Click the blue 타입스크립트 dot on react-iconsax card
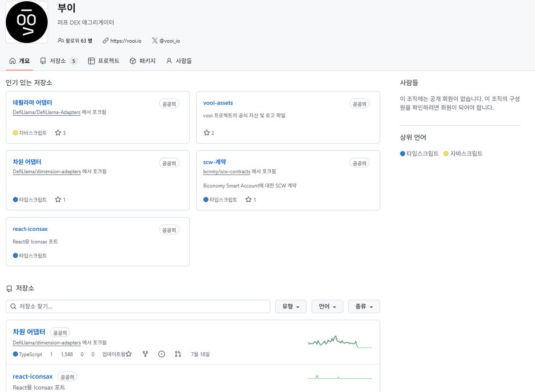The image size is (535, 392). coord(16,256)
